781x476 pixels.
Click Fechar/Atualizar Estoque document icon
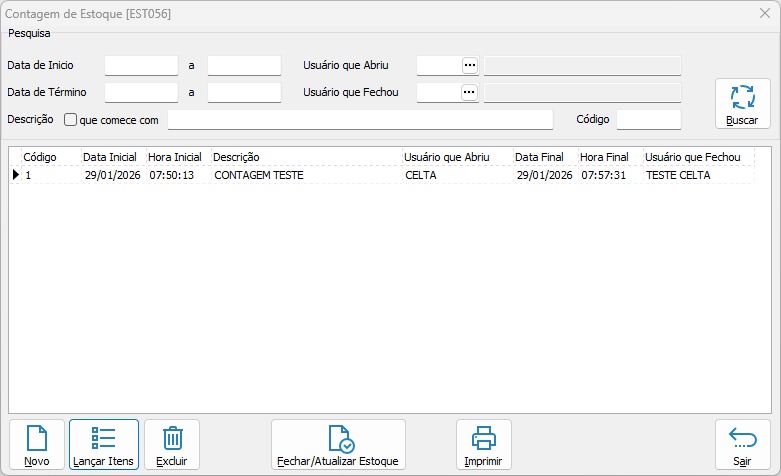(x=338, y=446)
